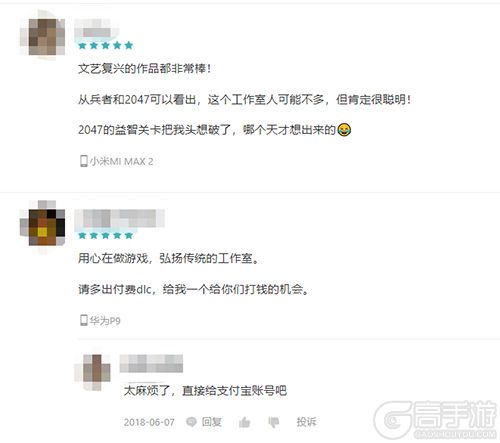Click the five-star rating of second review
The width and height of the screenshot is (500, 443).
point(105,236)
